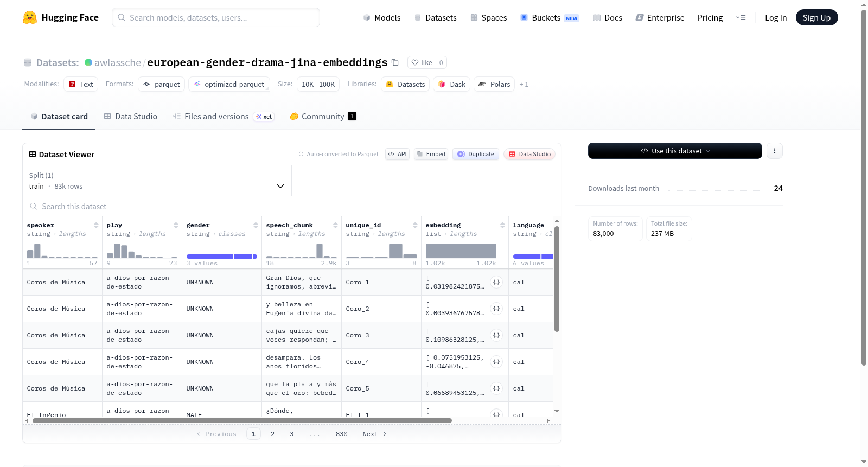Click the API button in the viewer
868x467 pixels.
(x=397, y=154)
